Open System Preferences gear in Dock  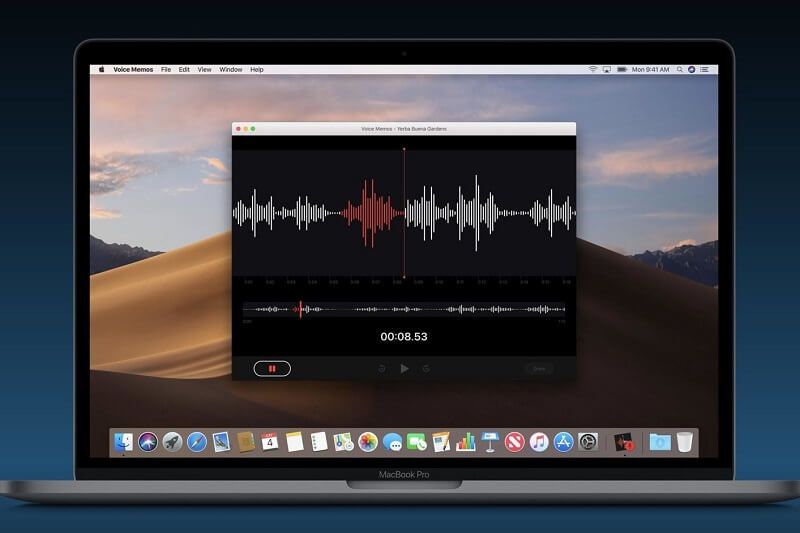588,442
